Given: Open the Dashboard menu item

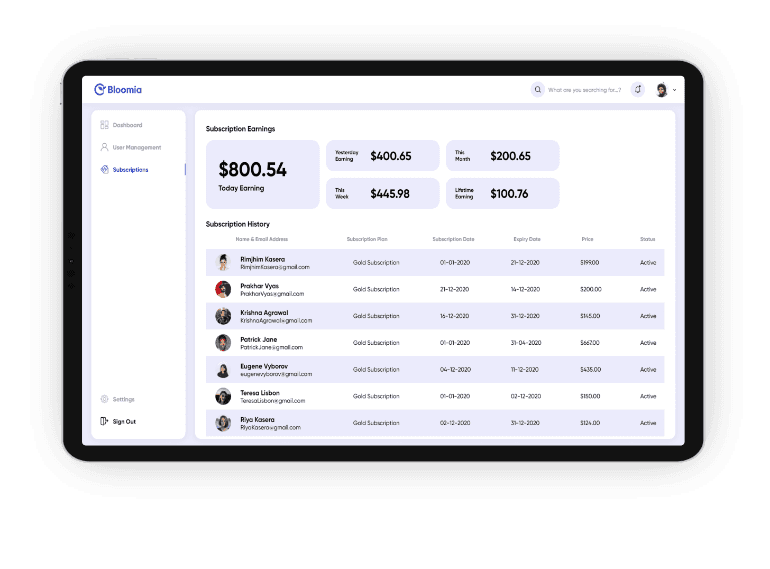Looking at the screenshot, I should 127,125.
